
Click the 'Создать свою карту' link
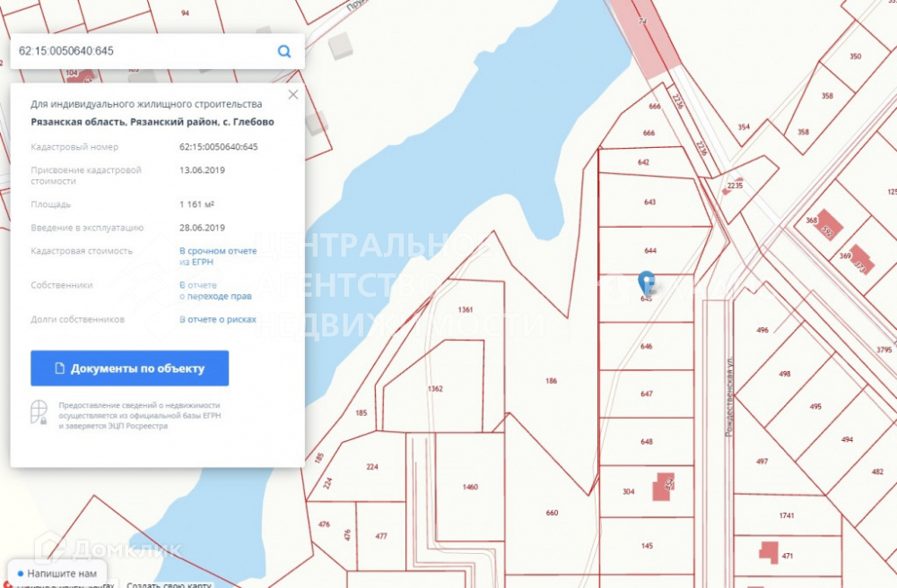[x=170, y=585]
